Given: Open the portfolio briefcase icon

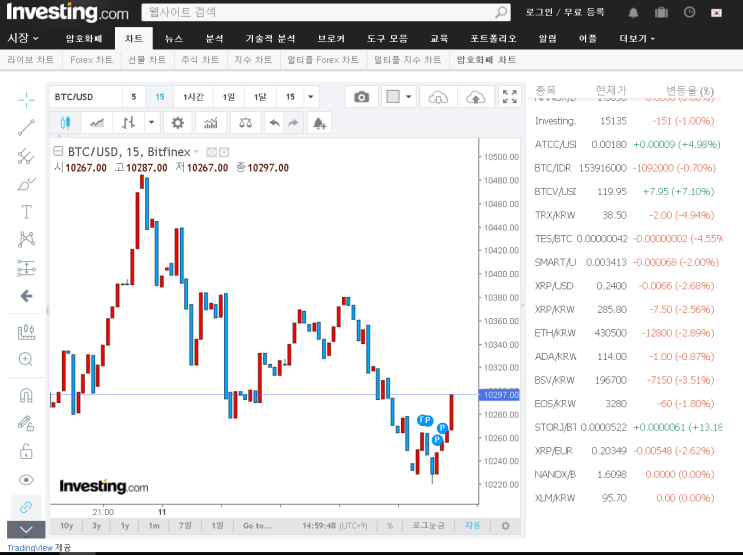Looking at the screenshot, I should [661, 13].
